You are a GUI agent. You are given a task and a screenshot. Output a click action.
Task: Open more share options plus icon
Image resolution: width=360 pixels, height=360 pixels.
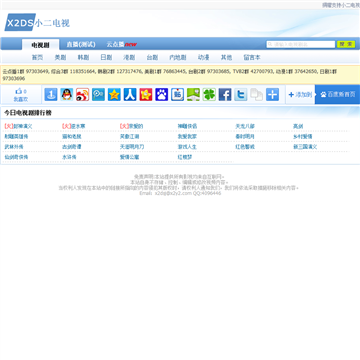point(272,95)
